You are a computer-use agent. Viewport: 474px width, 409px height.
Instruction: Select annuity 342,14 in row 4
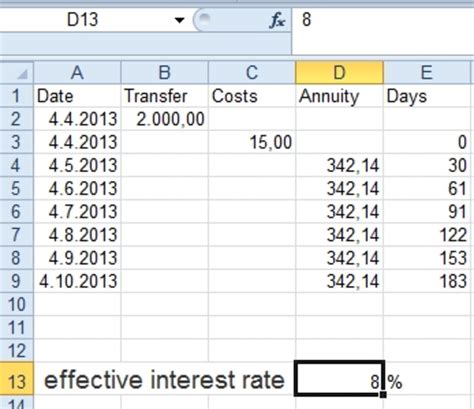tap(339, 165)
